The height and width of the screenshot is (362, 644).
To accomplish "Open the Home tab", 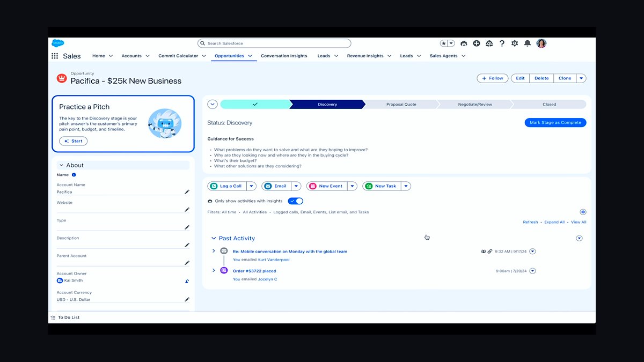I will click(98, 56).
